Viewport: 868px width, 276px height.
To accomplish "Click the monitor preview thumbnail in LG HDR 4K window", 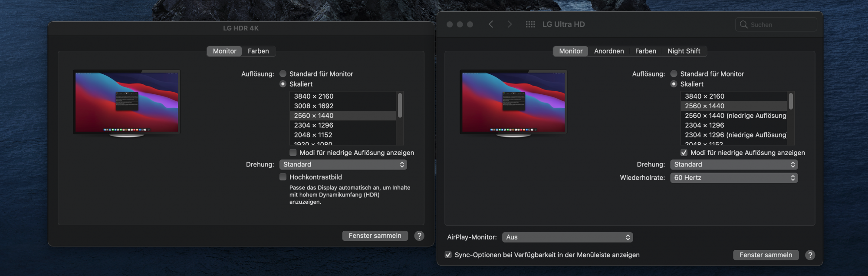I will [126, 104].
